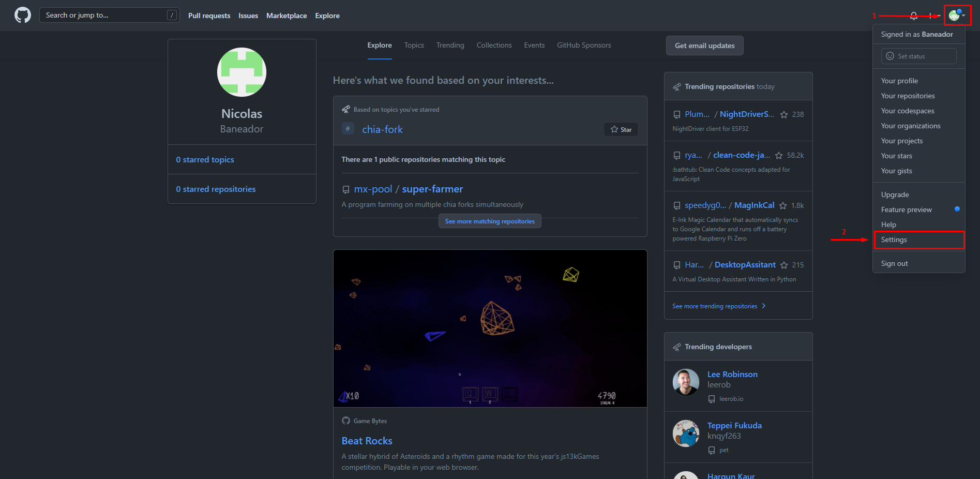Star the chia-fork topic
This screenshot has height=479, width=980.
(x=621, y=129)
